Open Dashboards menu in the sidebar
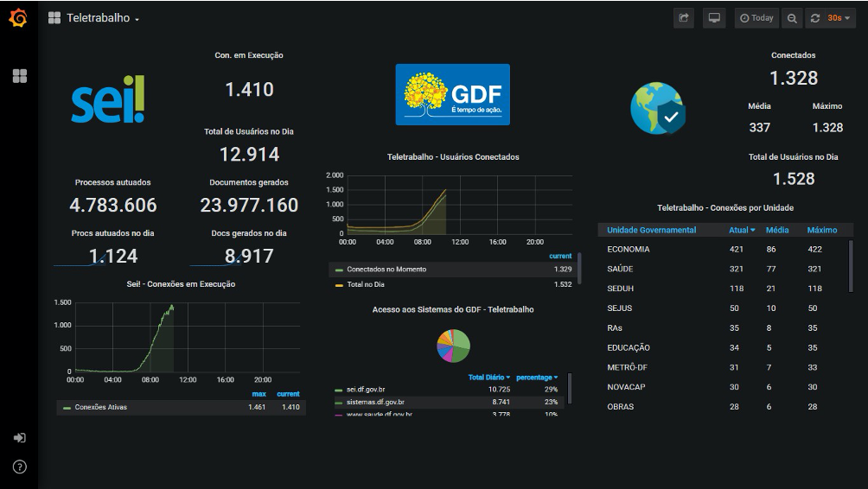 point(20,76)
